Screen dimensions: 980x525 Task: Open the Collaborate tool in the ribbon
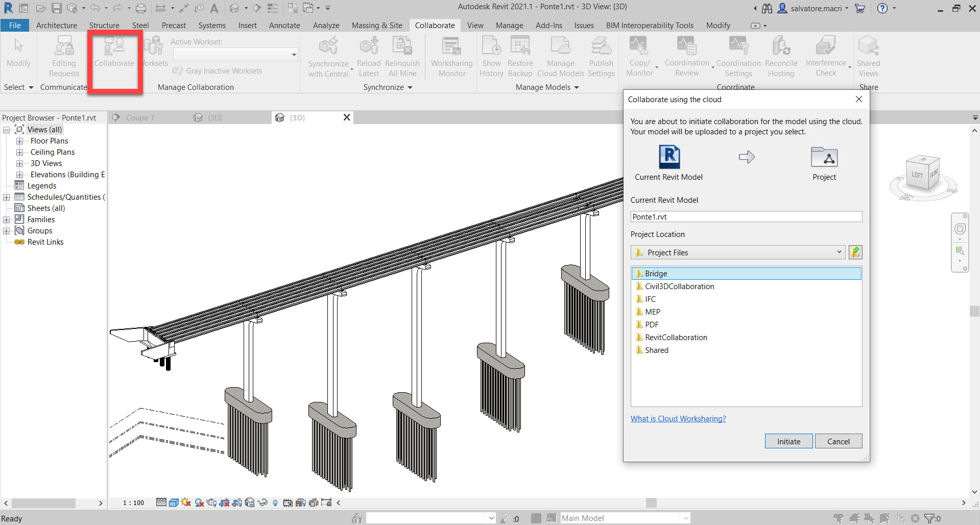point(114,53)
